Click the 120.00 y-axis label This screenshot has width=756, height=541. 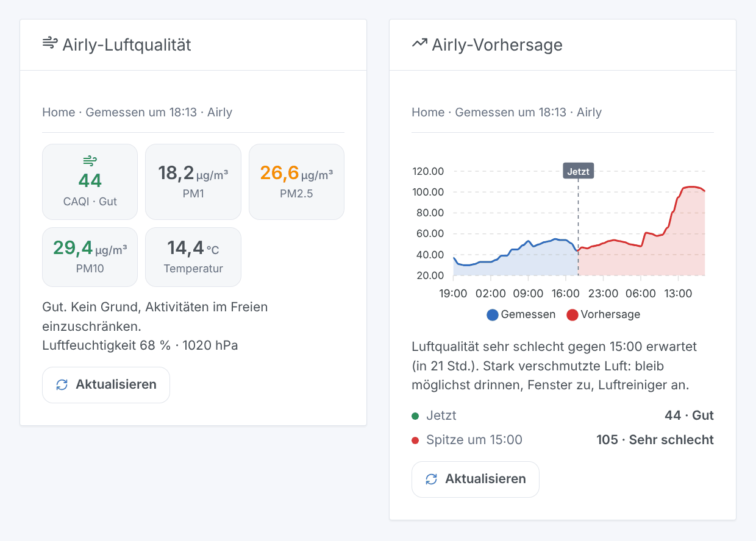(428, 171)
